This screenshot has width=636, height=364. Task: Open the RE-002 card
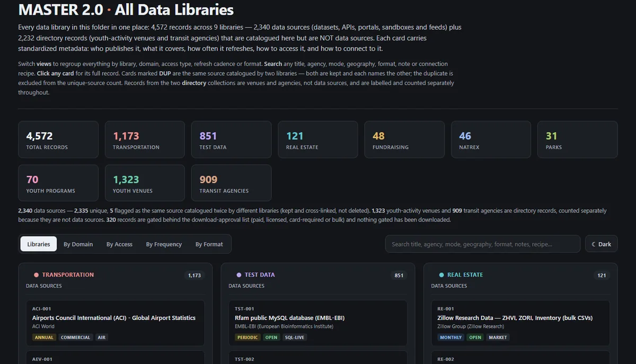click(520, 358)
